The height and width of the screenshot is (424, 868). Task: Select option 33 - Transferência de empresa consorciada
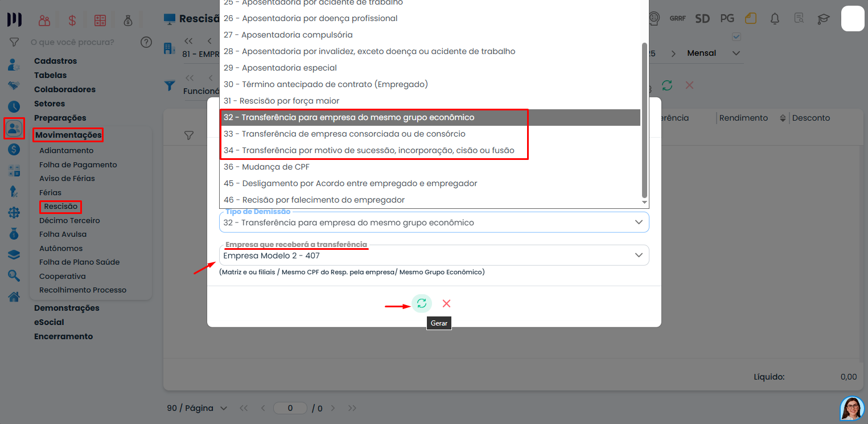pos(431,134)
